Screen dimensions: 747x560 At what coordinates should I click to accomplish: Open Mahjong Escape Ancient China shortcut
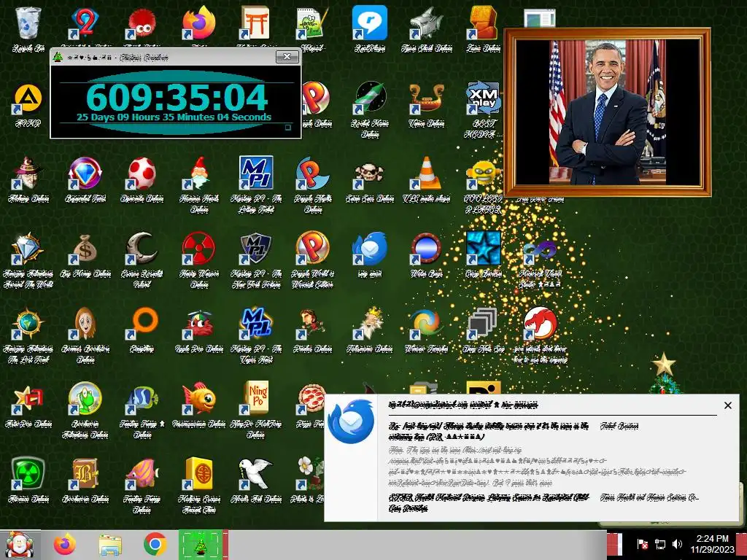pyautogui.click(x=198, y=474)
